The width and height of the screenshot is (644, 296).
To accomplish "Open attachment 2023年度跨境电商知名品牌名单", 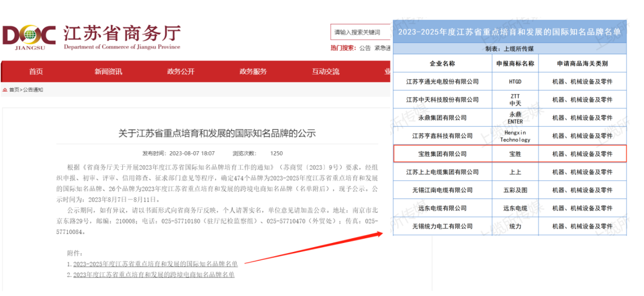I will 153,275.
